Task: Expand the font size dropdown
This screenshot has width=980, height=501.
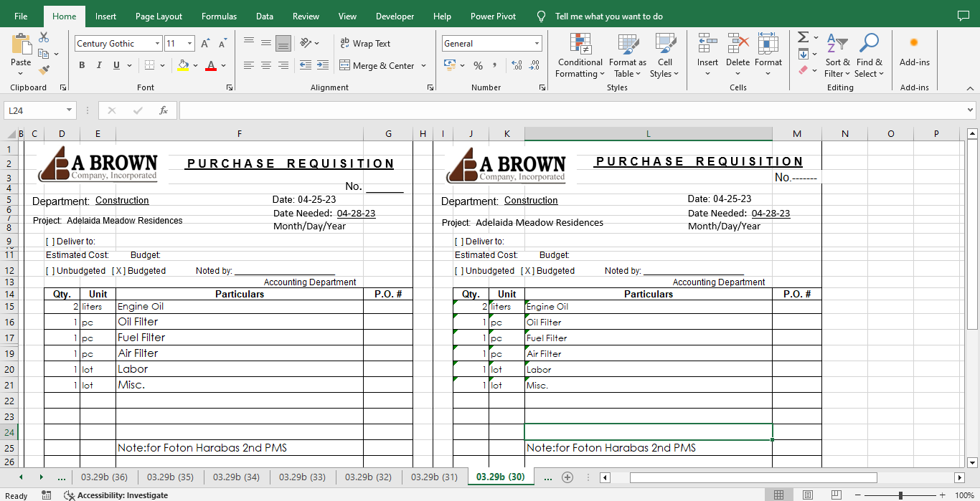Action: point(189,44)
